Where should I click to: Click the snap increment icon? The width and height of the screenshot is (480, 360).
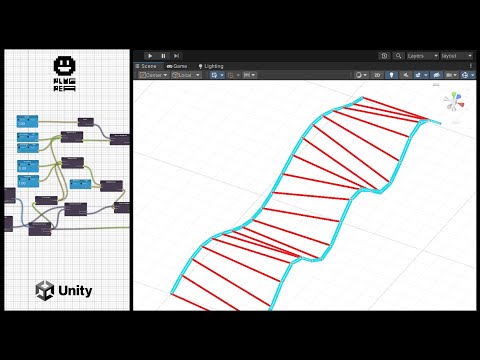[x=231, y=75]
